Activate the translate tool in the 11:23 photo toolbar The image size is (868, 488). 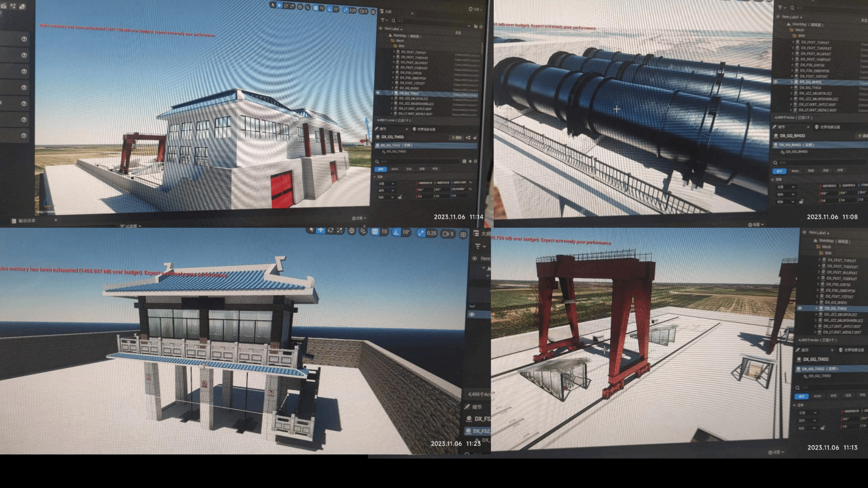pos(320,230)
